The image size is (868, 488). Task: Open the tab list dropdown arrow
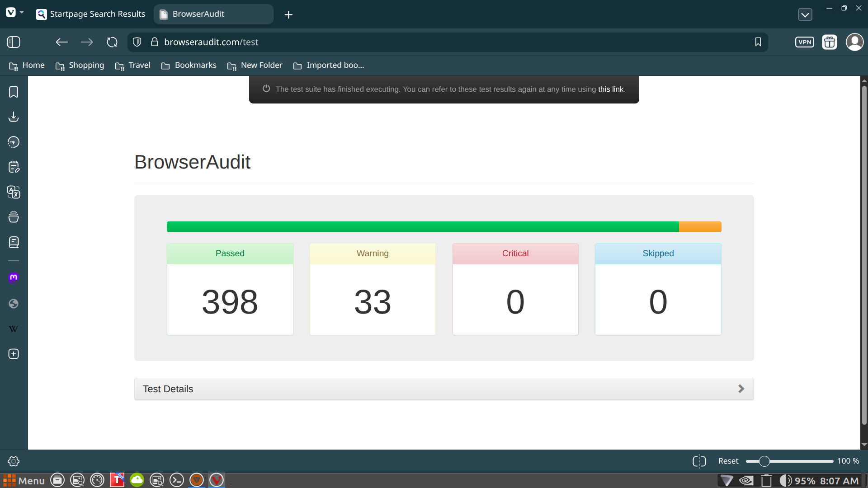pyautogui.click(x=805, y=14)
